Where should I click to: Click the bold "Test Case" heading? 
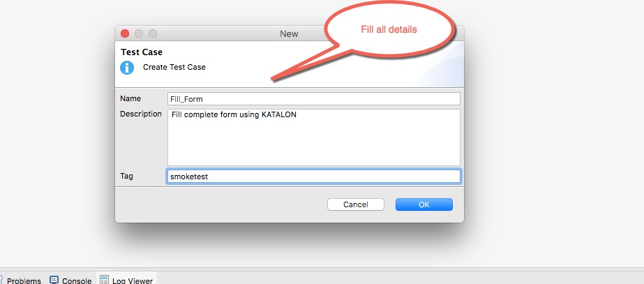(142, 52)
